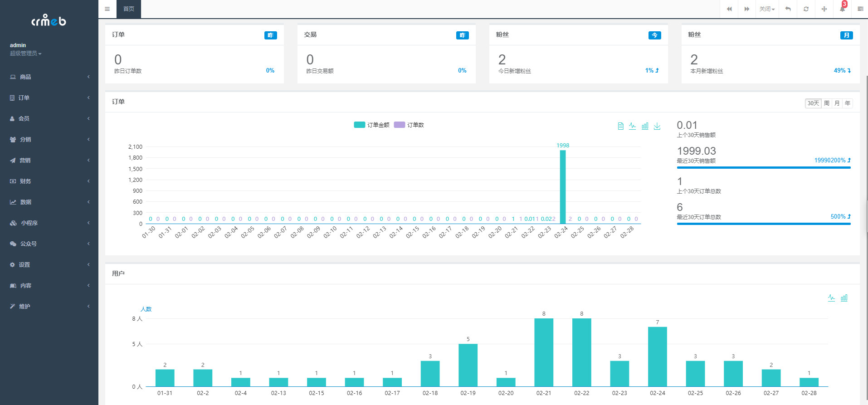Collapse sidebar with hamburger menu icon
The height and width of the screenshot is (405, 868).
tap(107, 9)
